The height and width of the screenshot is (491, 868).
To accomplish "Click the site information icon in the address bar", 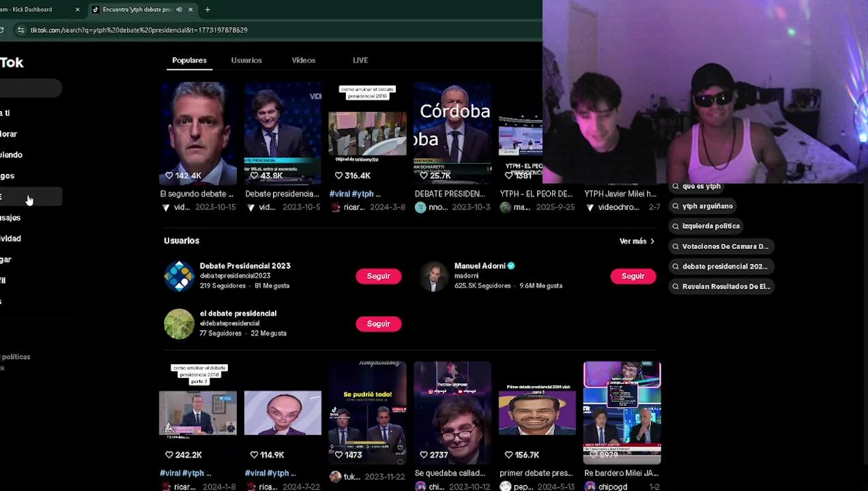I will [x=20, y=30].
